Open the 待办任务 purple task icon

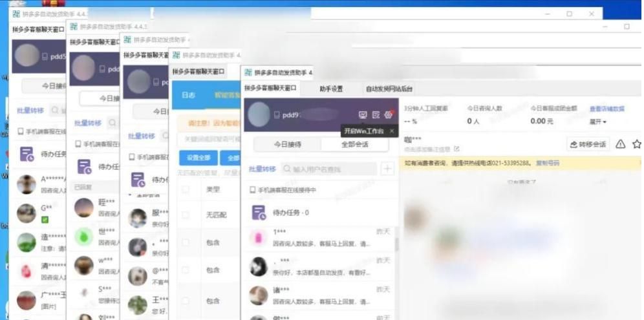click(x=259, y=212)
